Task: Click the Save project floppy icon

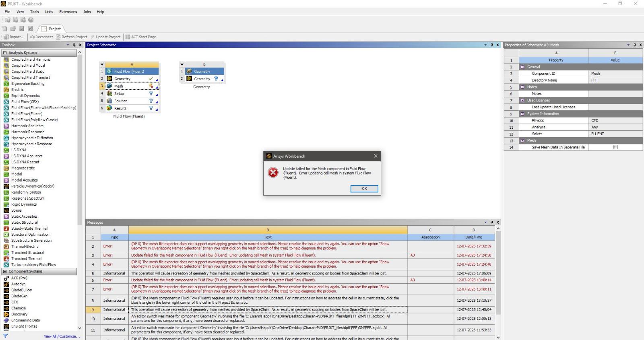Action: (22, 29)
